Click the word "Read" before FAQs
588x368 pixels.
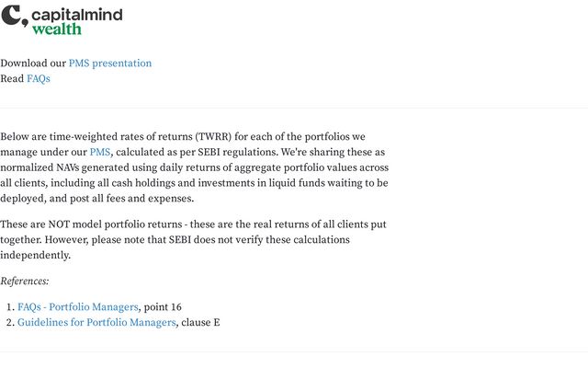pos(12,79)
